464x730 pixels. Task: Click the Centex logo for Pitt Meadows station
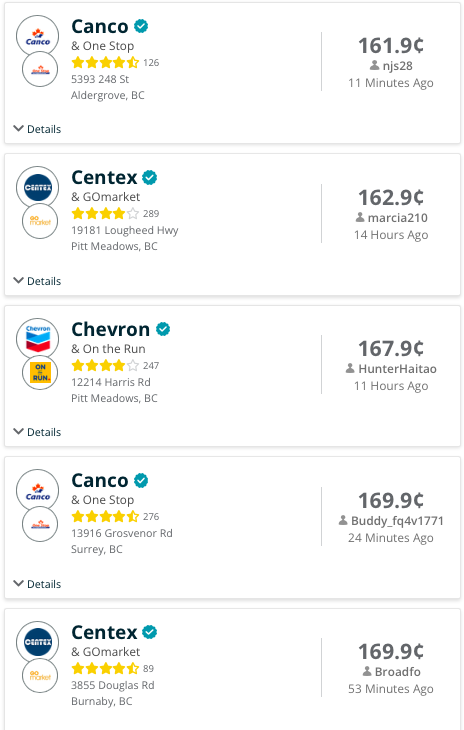pos(38,188)
